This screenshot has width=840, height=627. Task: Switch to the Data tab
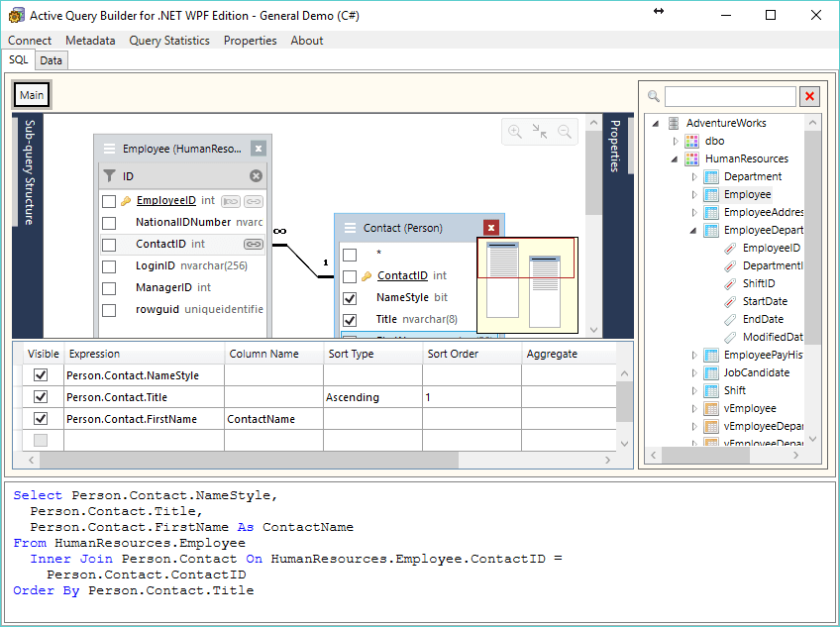[x=51, y=59]
